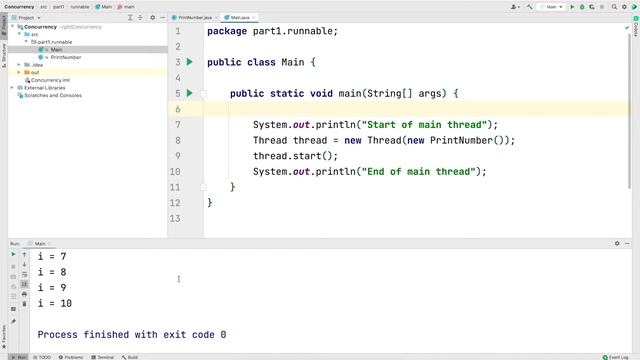Click Main class in the breadcrumb bar

103,7
